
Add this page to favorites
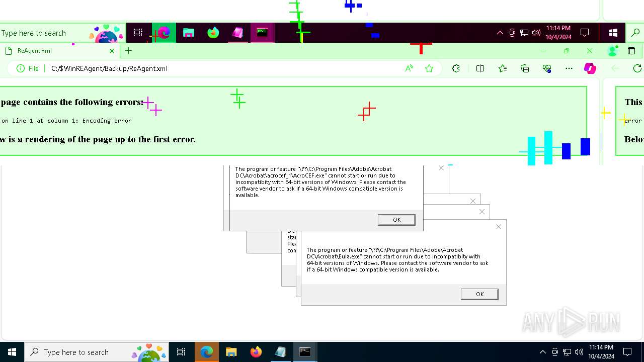(x=429, y=68)
